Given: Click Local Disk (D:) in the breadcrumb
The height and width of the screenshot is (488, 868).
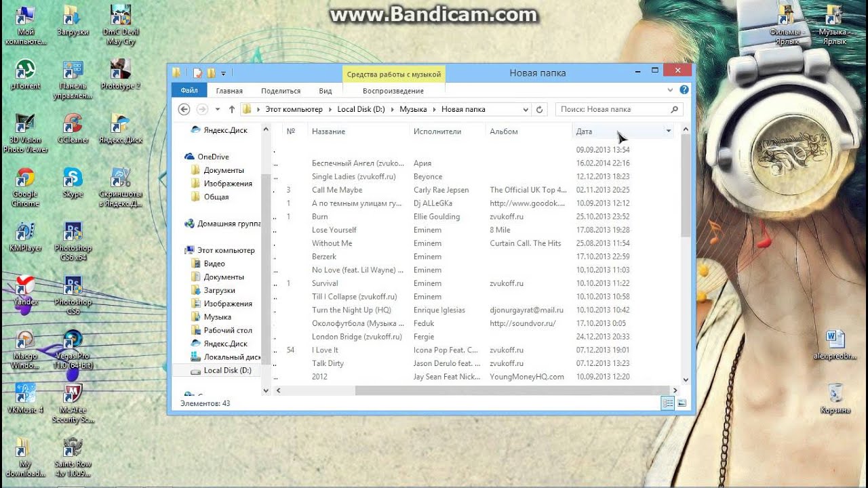Looking at the screenshot, I should tap(361, 109).
